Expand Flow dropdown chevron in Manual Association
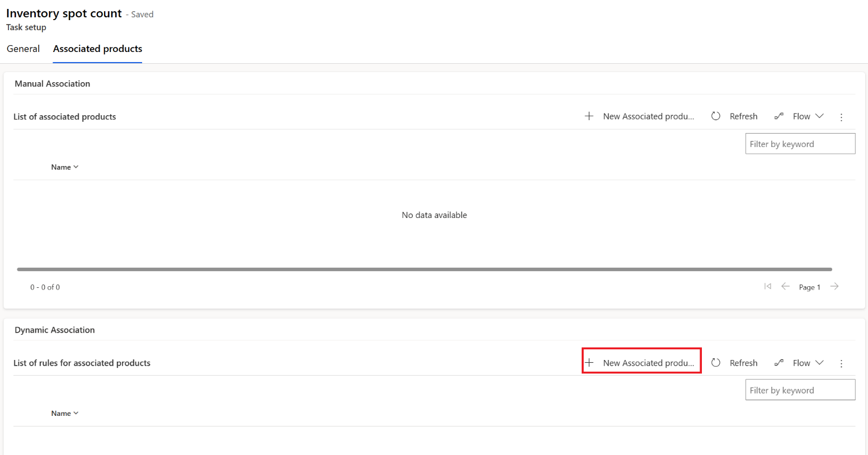868x455 pixels. [819, 116]
